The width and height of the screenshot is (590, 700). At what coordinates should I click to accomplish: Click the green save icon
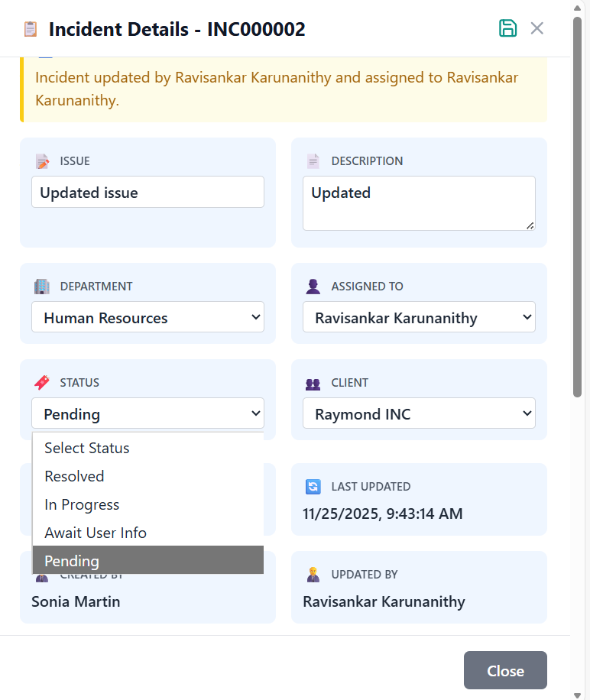(507, 29)
